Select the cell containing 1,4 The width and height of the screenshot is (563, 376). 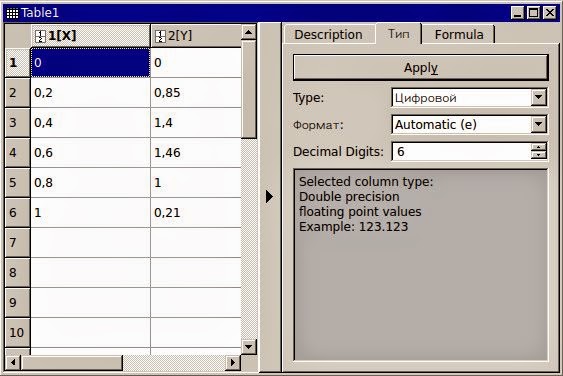(196, 123)
